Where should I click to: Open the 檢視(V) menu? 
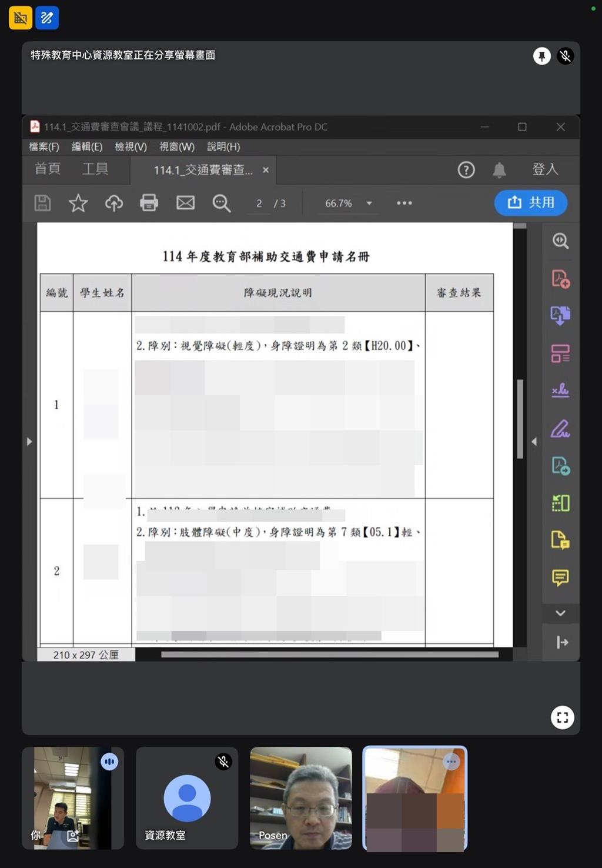click(131, 146)
